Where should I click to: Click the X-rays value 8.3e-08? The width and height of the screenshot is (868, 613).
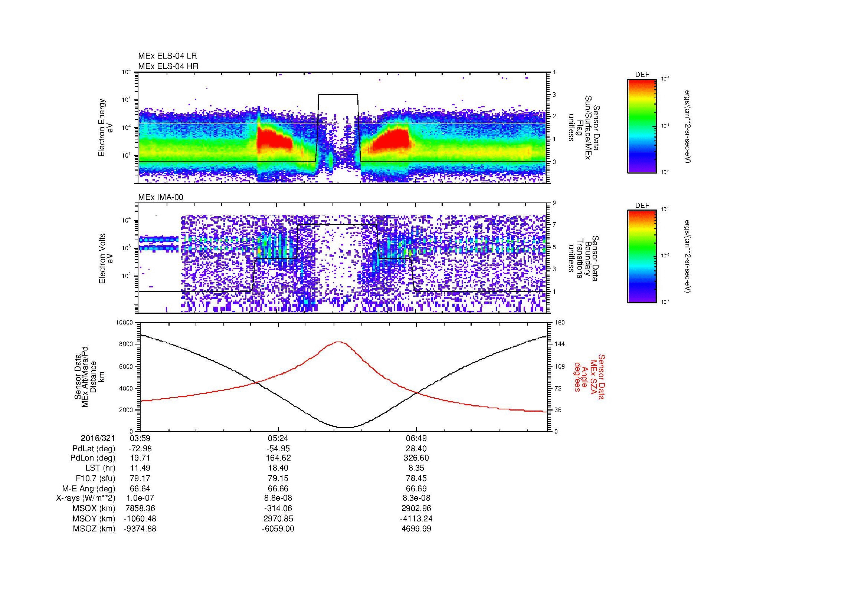[x=416, y=498]
